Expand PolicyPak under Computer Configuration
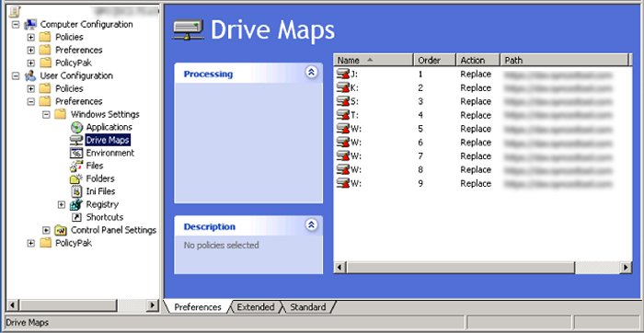The image size is (644, 333). pyautogui.click(x=30, y=63)
